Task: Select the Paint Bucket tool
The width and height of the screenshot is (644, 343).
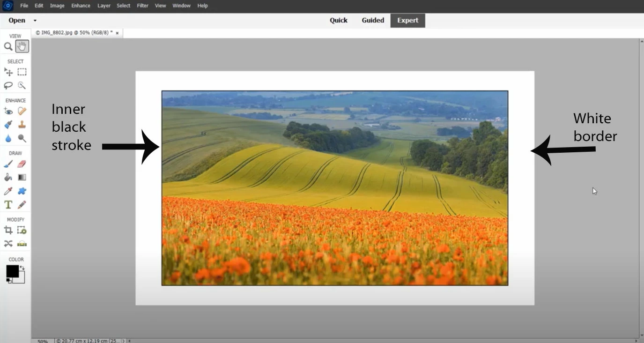Action: (8, 178)
